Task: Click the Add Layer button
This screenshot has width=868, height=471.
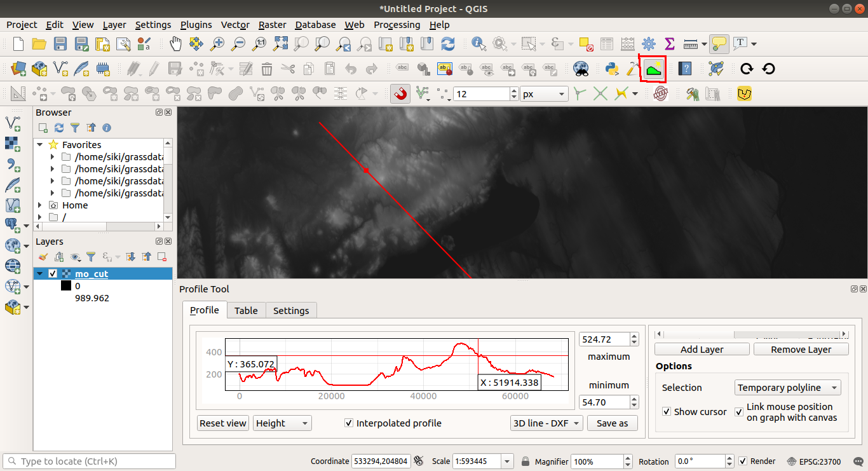Action: coord(702,350)
